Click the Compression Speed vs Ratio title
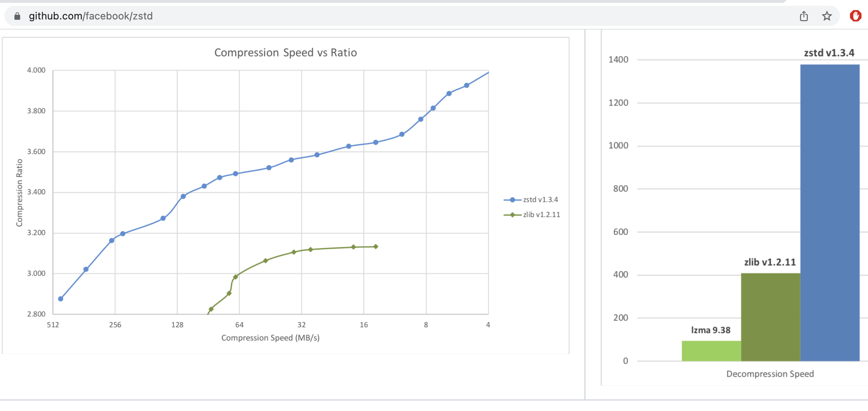The height and width of the screenshot is (411, 868). (286, 53)
